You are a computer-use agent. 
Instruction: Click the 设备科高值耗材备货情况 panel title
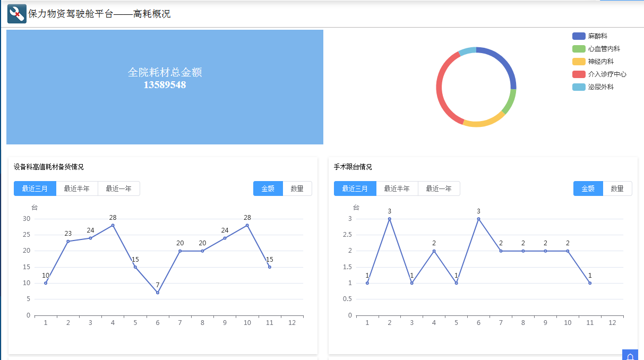(x=49, y=167)
